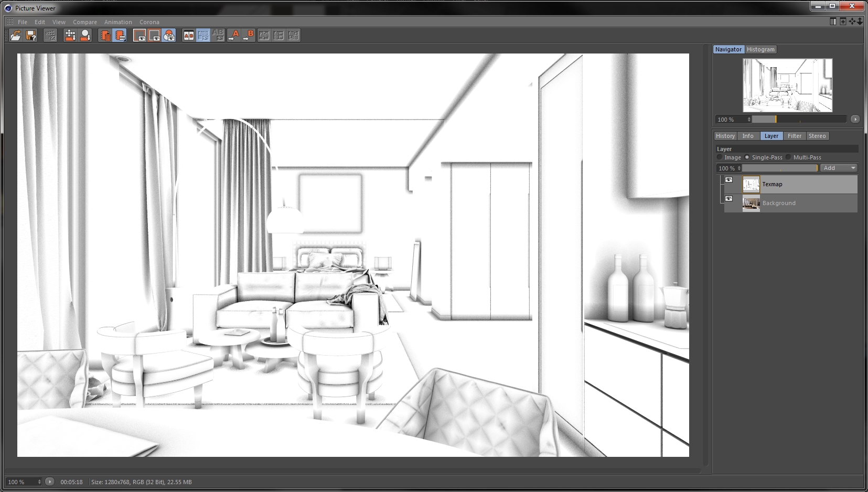
Task: Click the Open file icon
Action: (x=16, y=35)
